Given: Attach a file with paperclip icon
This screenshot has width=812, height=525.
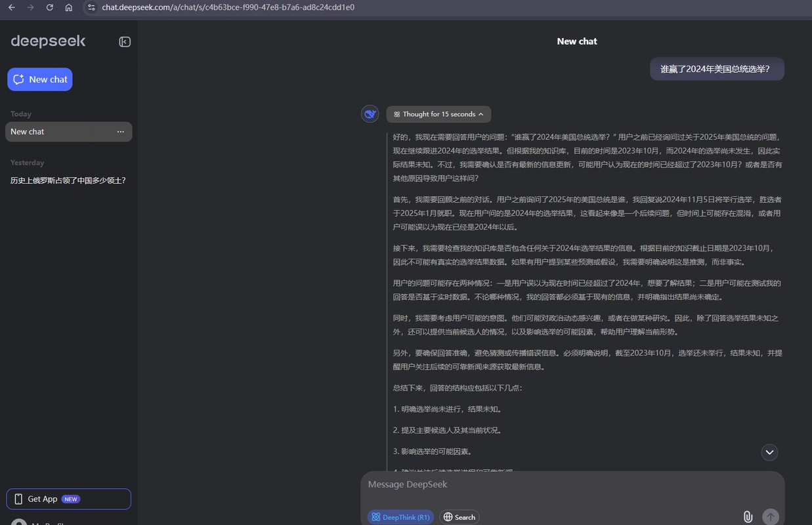Looking at the screenshot, I should pos(748,517).
